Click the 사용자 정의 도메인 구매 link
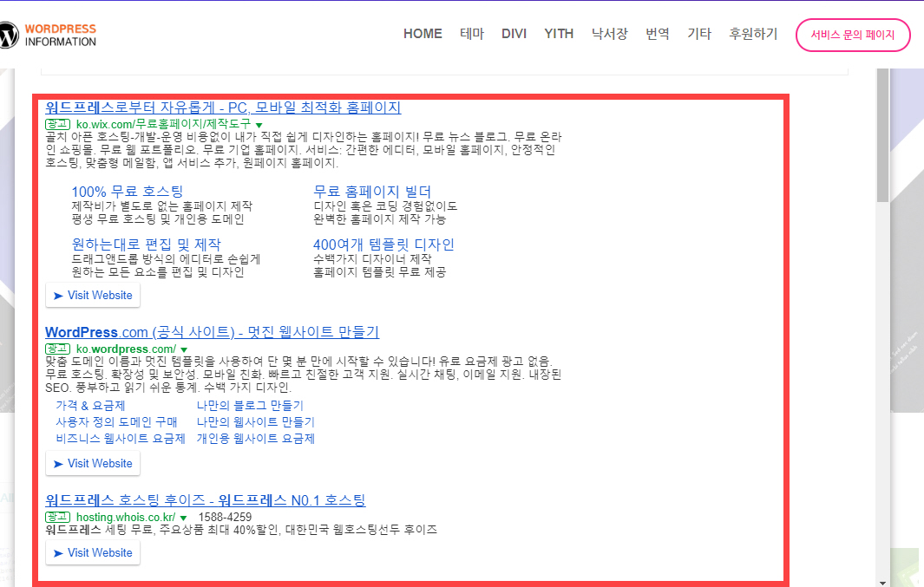Viewport: 924px width, 587px height. point(116,422)
